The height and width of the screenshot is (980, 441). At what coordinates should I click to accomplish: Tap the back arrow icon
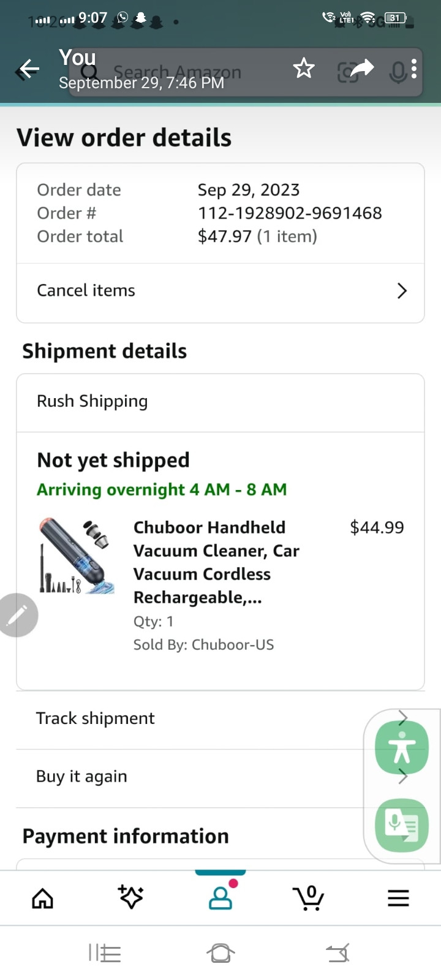pos(28,69)
